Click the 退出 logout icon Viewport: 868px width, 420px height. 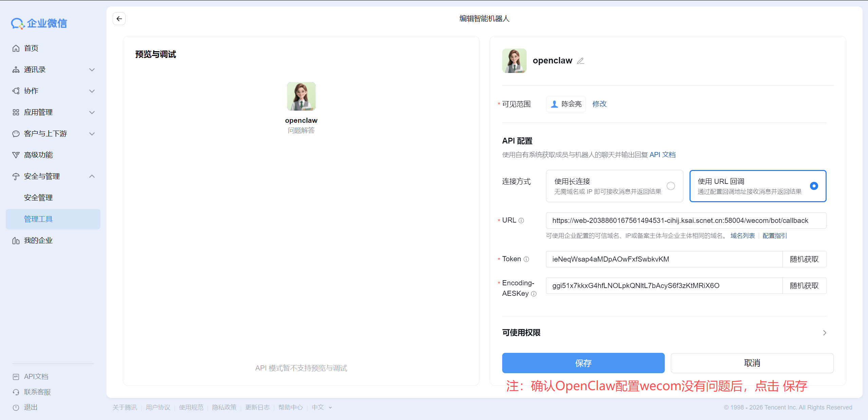(x=16, y=407)
